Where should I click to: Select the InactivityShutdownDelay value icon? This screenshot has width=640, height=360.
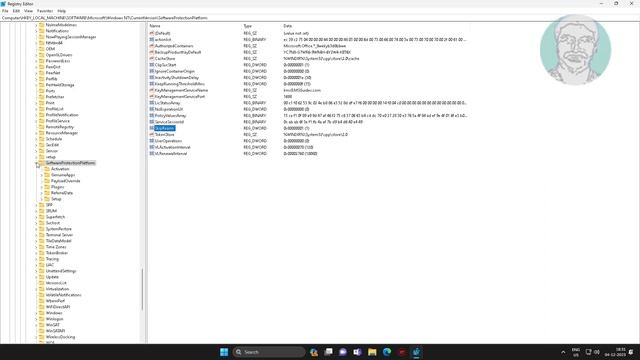(151, 78)
